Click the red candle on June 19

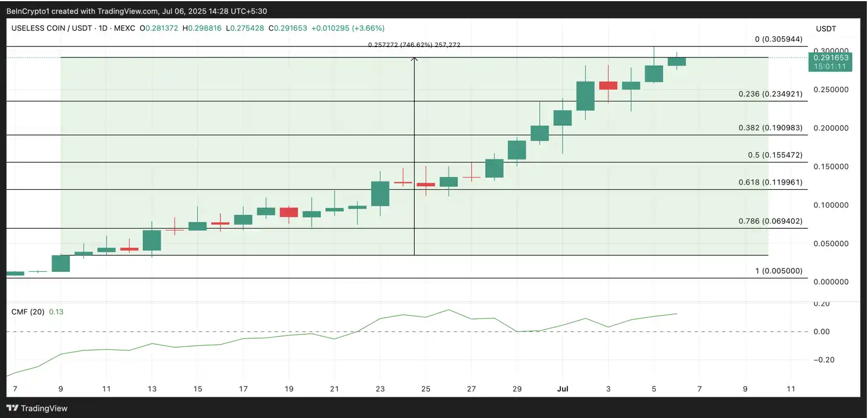tap(289, 212)
